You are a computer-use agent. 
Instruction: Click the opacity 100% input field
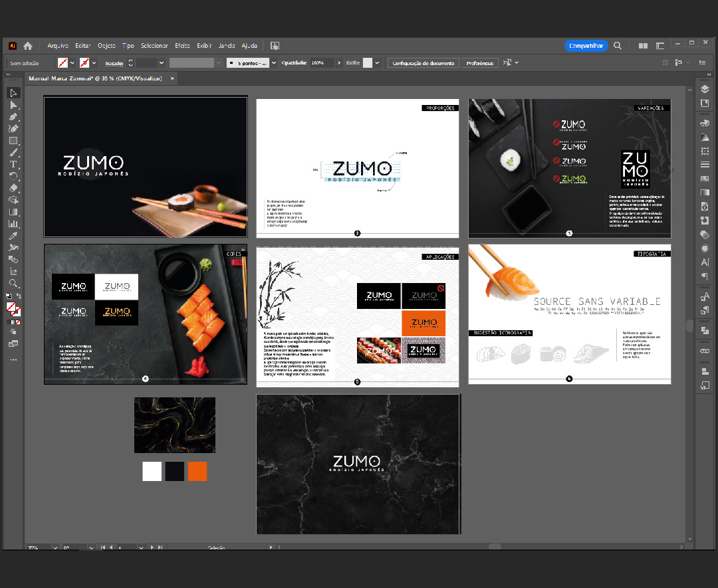point(322,62)
